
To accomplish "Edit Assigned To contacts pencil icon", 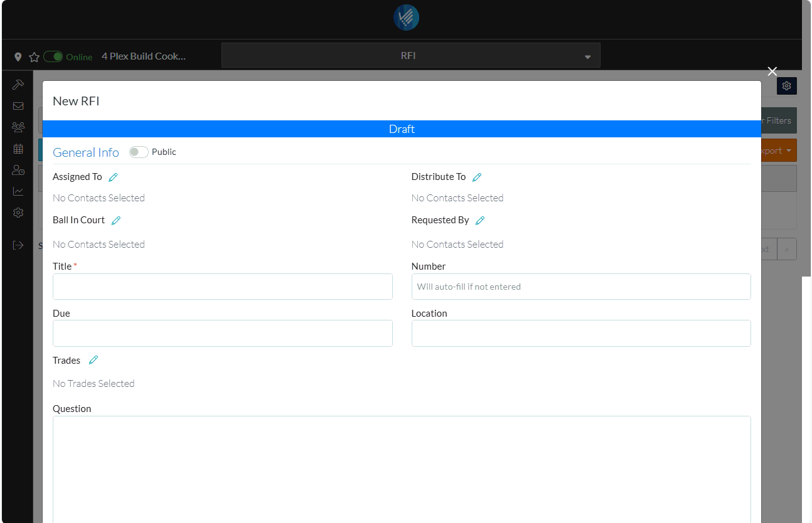I will coord(113,177).
